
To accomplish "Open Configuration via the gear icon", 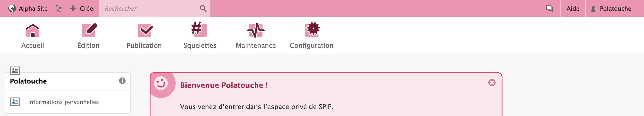I will click(312, 30).
